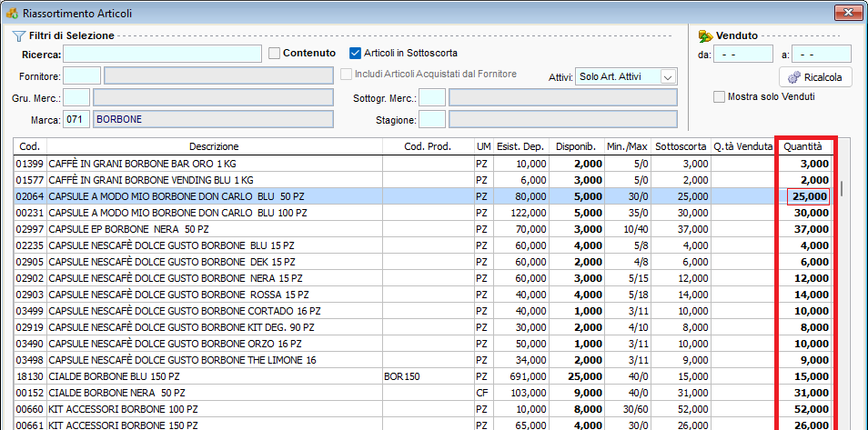868x430 pixels.
Task: Click the Fornitore code field
Action: pos(82,75)
